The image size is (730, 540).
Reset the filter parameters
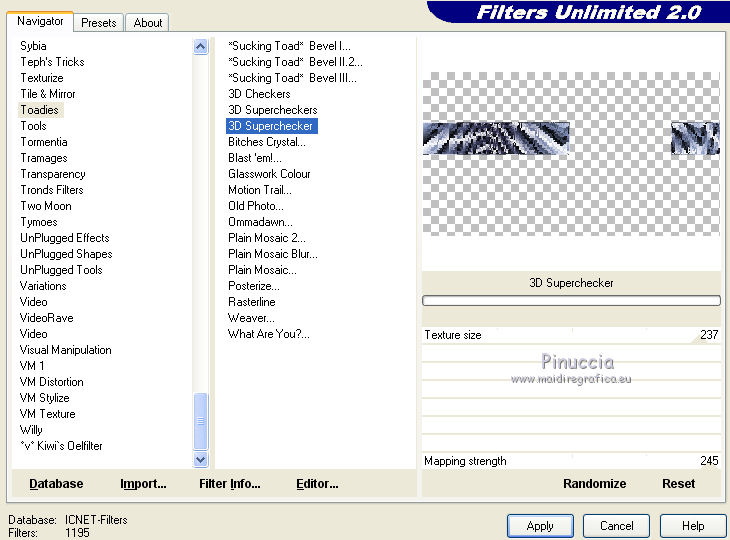pos(678,484)
